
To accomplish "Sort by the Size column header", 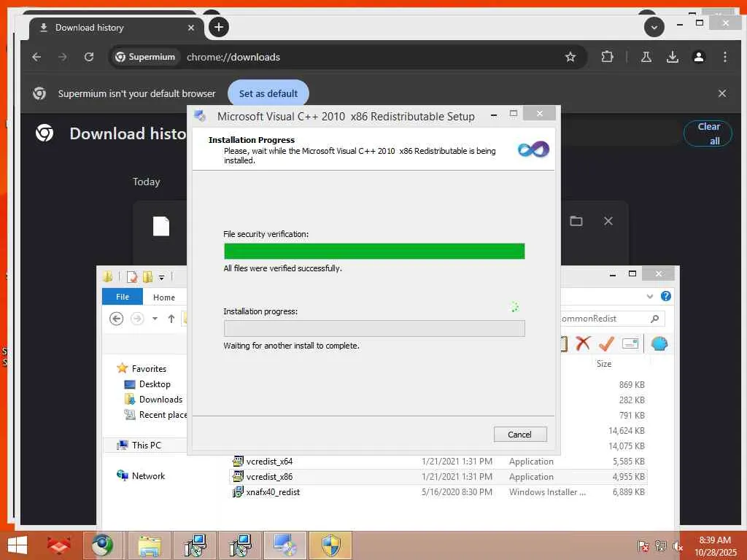I will [x=603, y=364].
